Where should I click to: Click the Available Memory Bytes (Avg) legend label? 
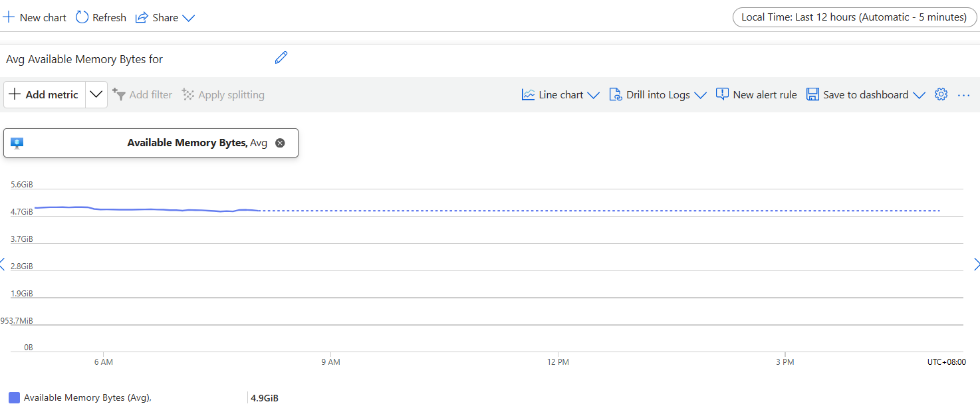coord(88,397)
